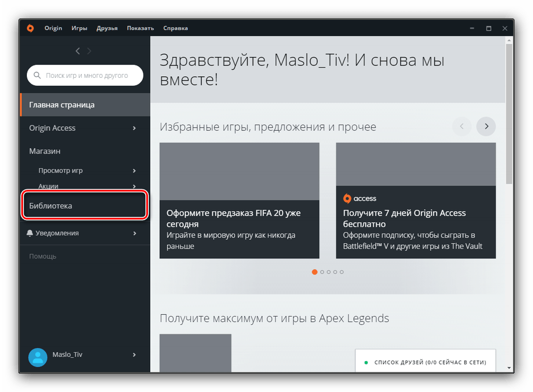Open the Справка menu

(x=175, y=28)
